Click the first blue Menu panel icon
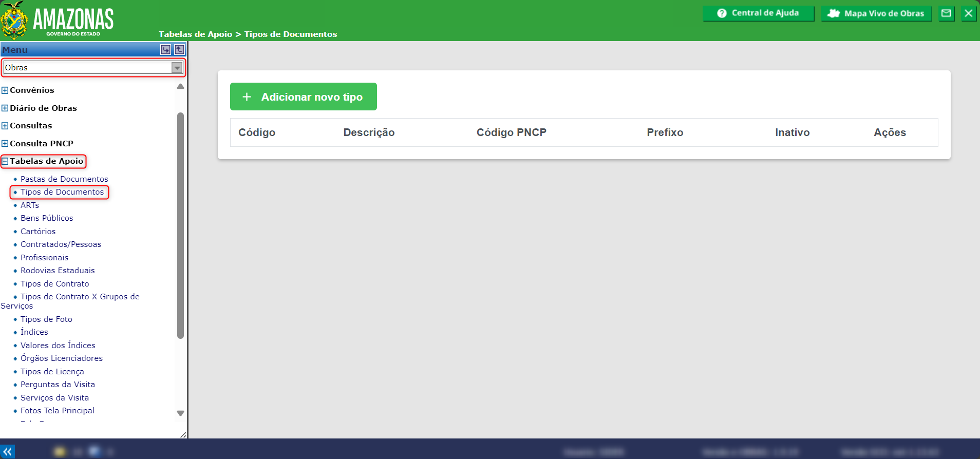 point(165,50)
